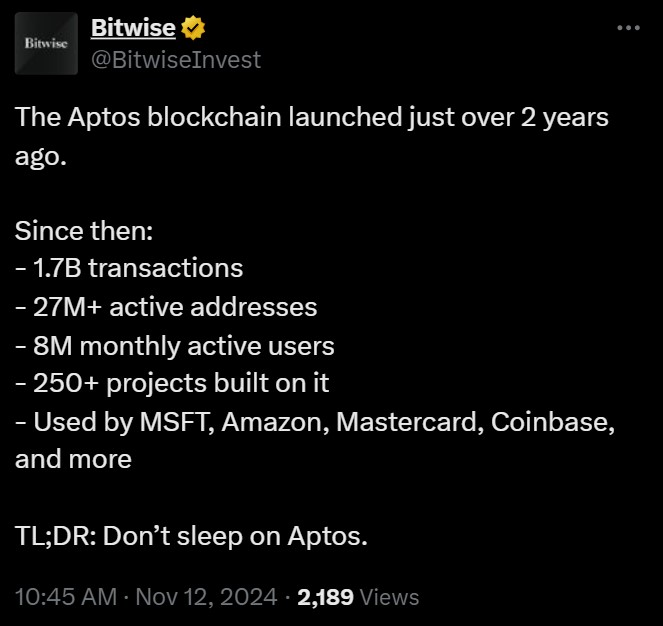Open the more options three-dot menu
Image resolution: width=663 pixels, height=626 pixels.
coord(628,28)
